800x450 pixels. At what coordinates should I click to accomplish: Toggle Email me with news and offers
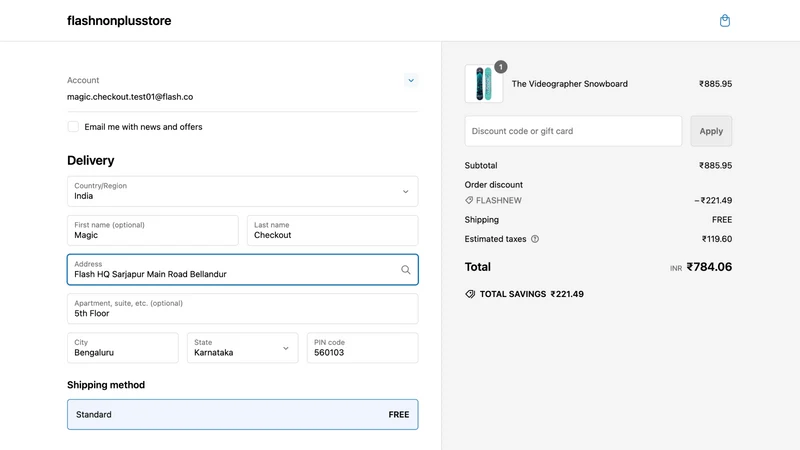tap(73, 127)
